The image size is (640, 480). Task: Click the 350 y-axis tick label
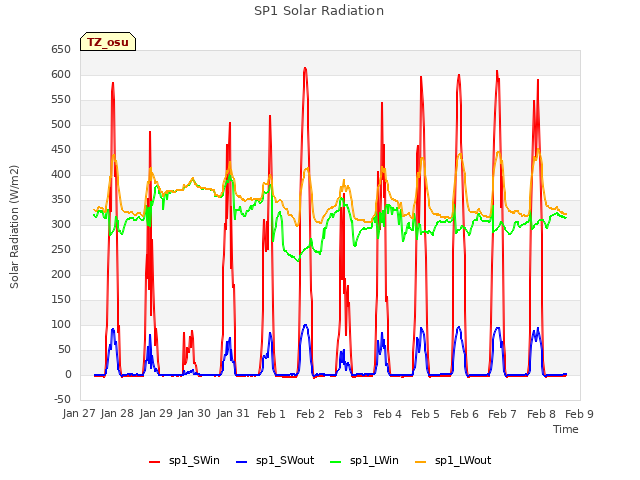click(61, 200)
